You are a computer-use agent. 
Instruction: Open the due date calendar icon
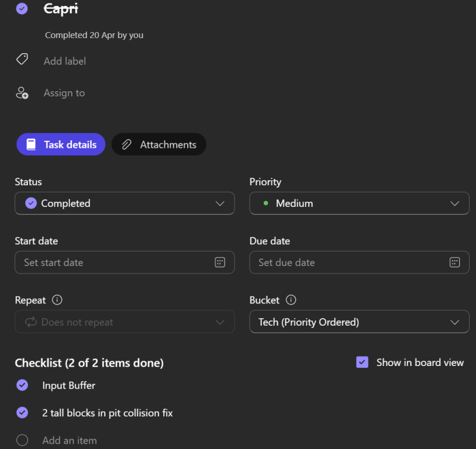click(x=454, y=263)
